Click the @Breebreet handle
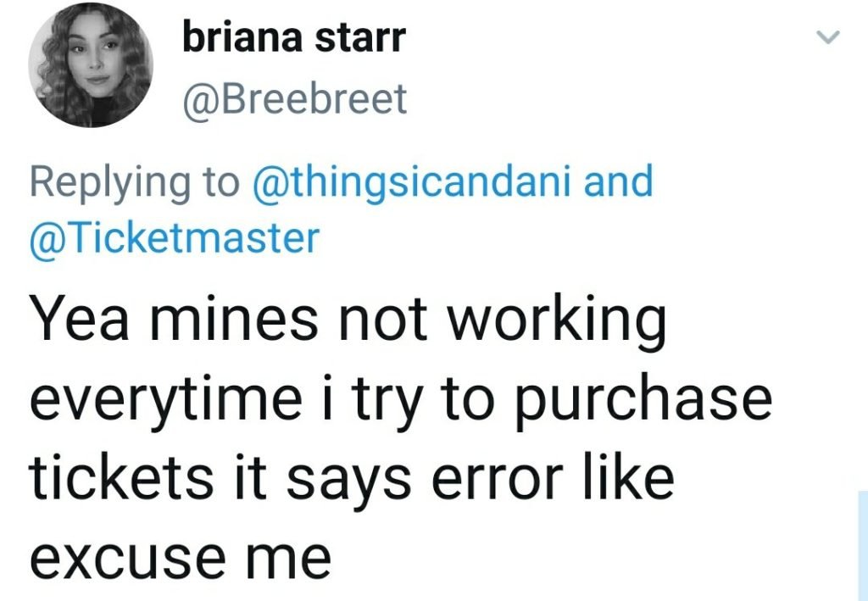Image resolution: width=868 pixels, height=601 pixels. pos(294,101)
